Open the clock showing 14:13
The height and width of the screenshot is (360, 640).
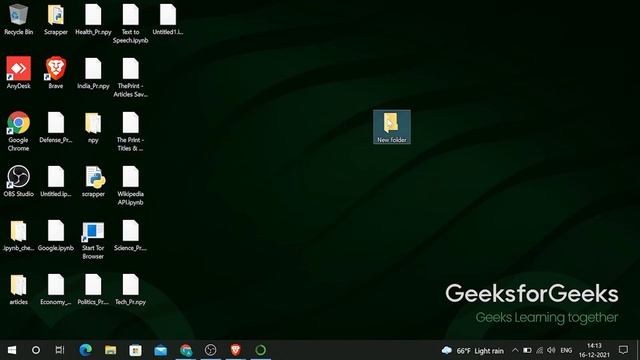(x=594, y=350)
